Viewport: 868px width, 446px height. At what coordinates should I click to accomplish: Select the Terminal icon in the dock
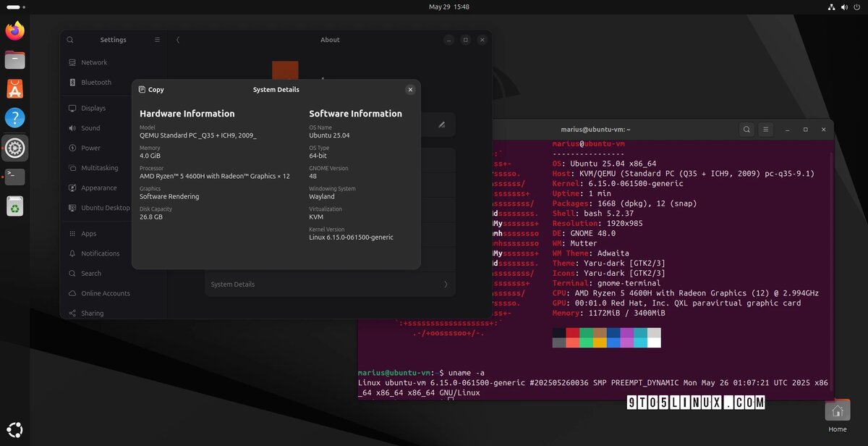tap(14, 177)
